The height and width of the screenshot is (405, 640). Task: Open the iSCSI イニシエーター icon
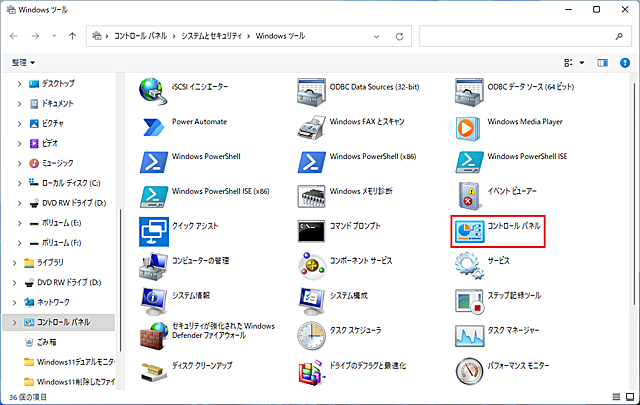153,91
